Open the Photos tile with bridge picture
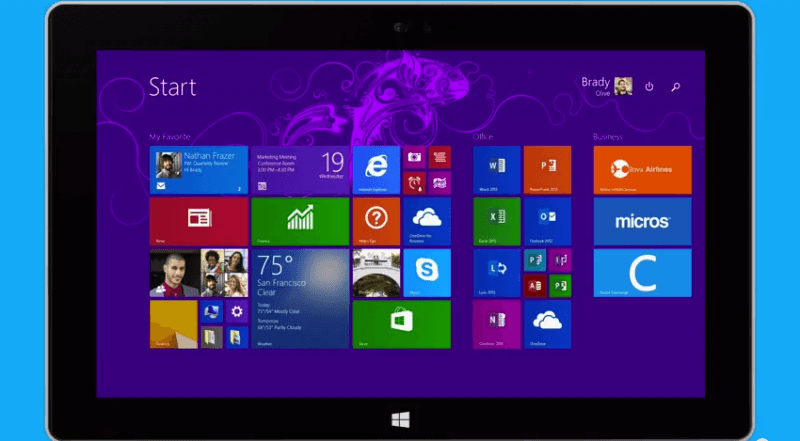Screen dimensions: 800x441 pyautogui.click(x=376, y=273)
